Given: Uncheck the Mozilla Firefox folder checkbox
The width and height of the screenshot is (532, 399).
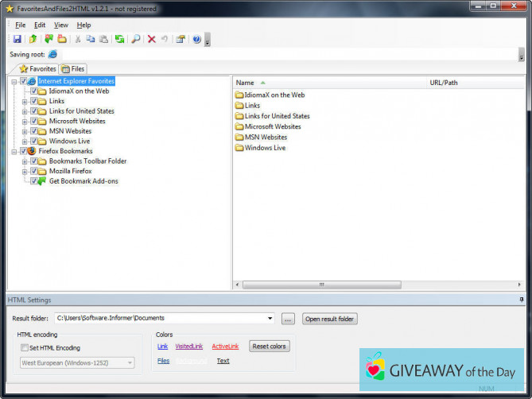Looking at the screenshot, I should 34,171.
